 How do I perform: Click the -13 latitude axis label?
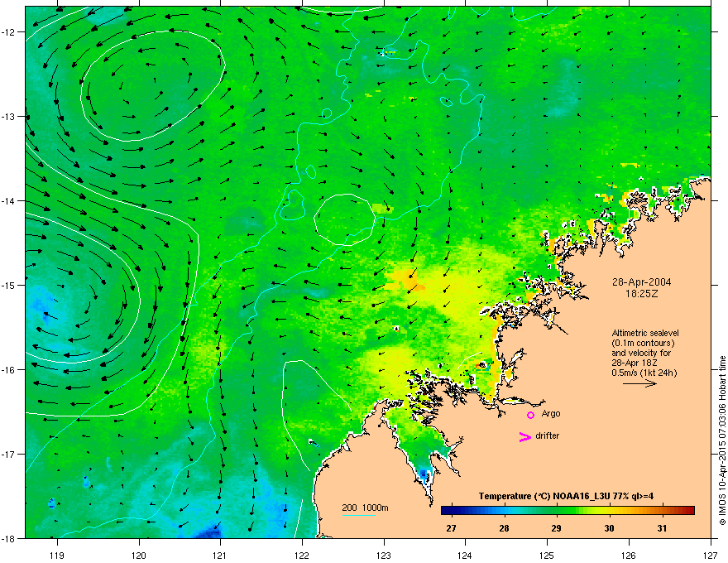(x=8, y=117)
